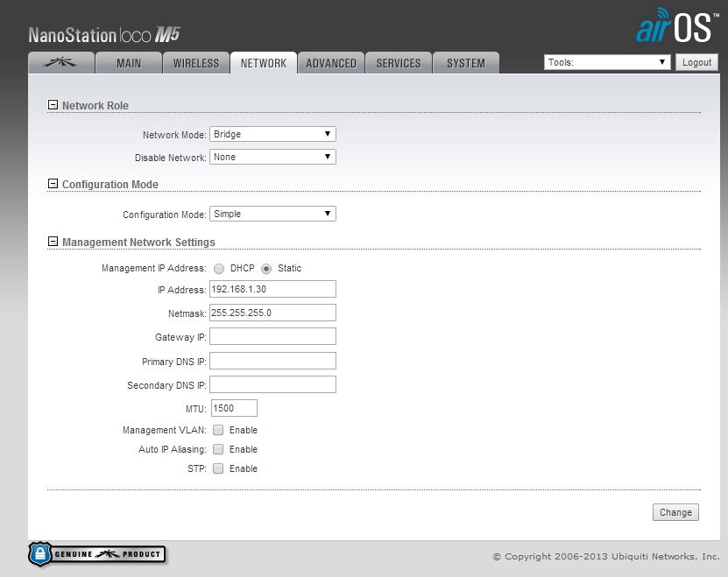Switch to the ADVANCED tab

click(331, 63)
